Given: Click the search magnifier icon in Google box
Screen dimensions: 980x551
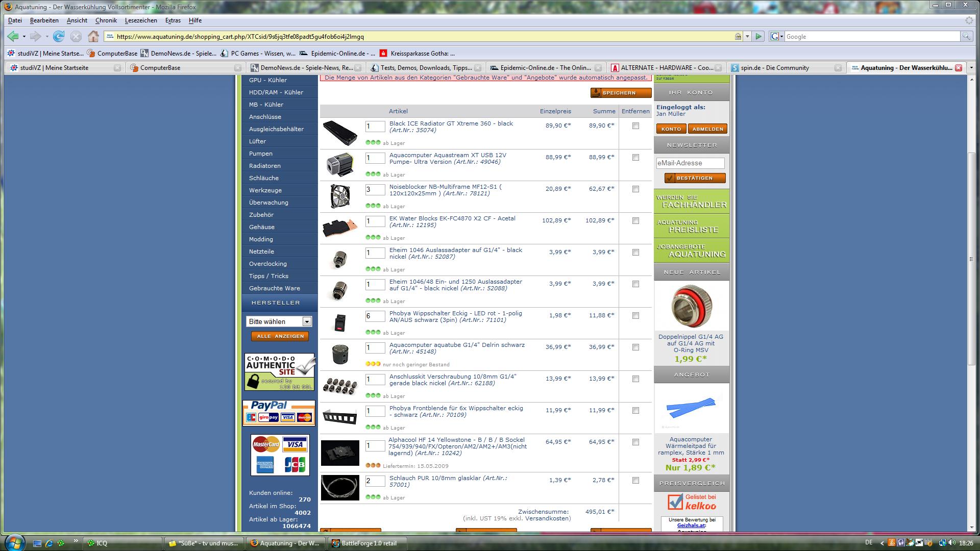Looking at the screenshot, I should (x=966, y=36).
